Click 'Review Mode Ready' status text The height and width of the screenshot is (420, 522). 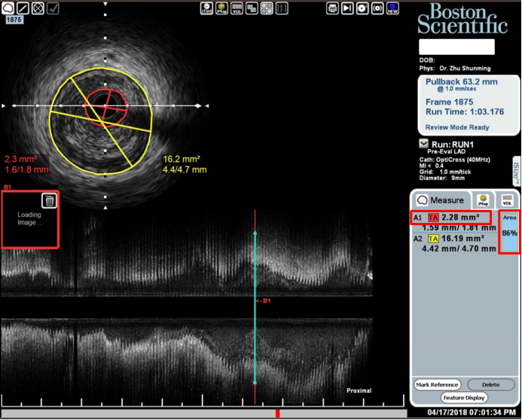[x=457, y=127]
